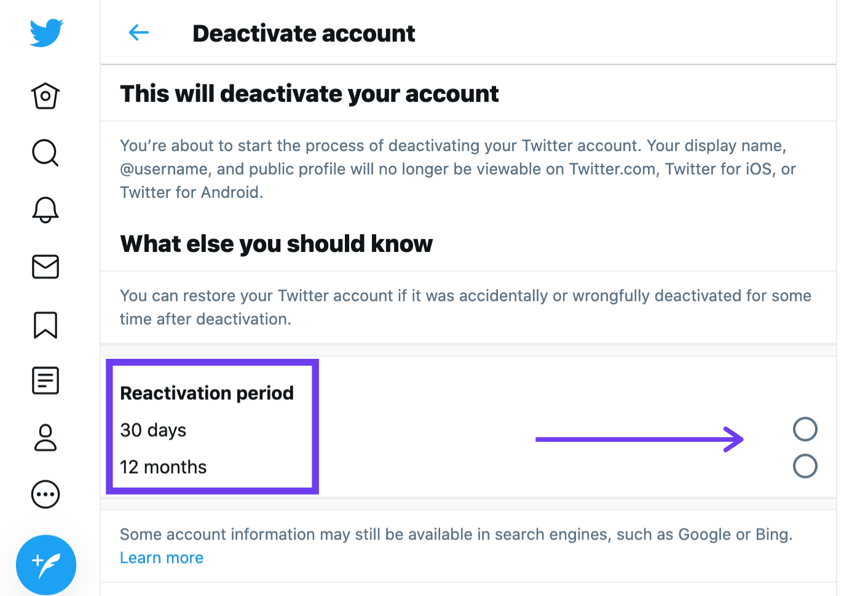This screenshot has height=596, width=868.
Task: Click the compose Tweet feather button
Action: pos(45,564)
